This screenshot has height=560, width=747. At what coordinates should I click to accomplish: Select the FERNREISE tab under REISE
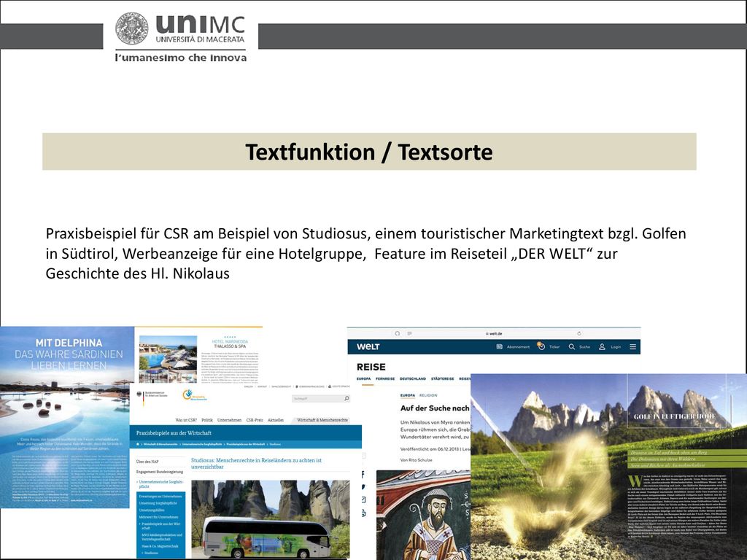pyautogui.click(x=385, y=378)
